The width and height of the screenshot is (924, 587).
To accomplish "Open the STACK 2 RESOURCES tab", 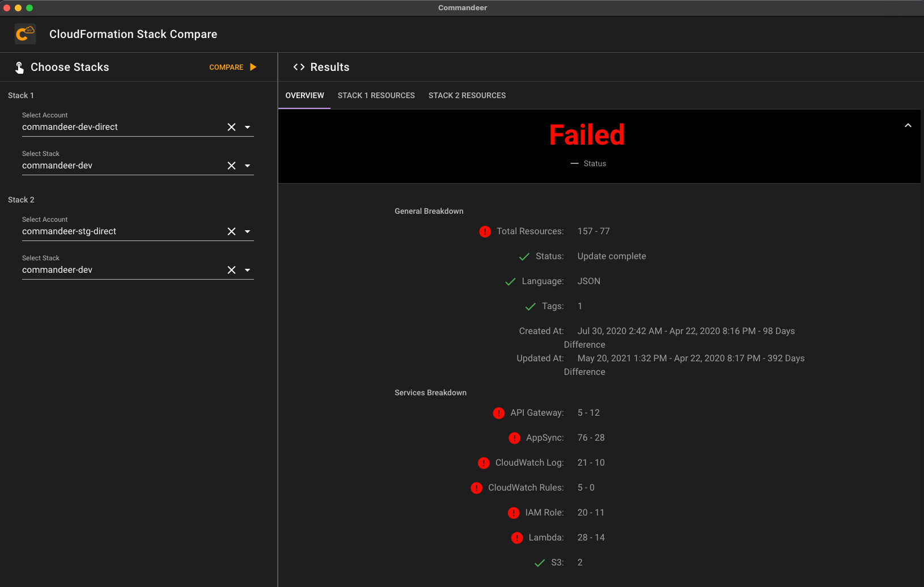I will coord(467,95).
